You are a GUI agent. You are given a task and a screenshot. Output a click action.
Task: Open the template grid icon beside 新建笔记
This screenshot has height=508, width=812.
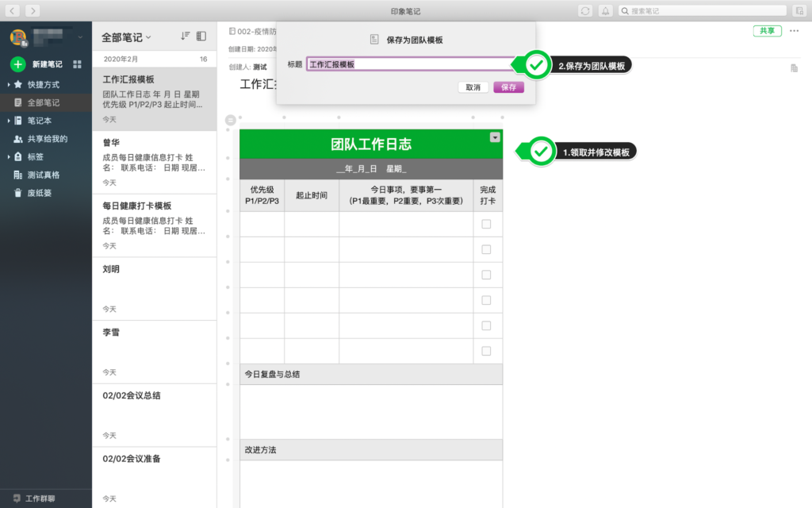77,64
